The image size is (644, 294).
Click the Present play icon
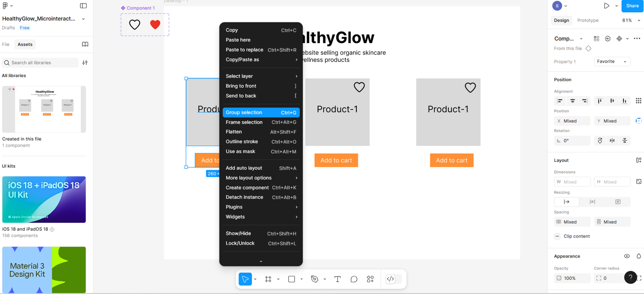(607, 6)
